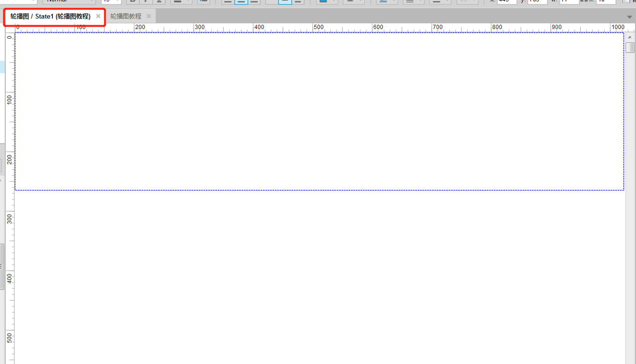
Task: Click the canvas vertical scrollbar thumb
Action: [x=630, y=47]
